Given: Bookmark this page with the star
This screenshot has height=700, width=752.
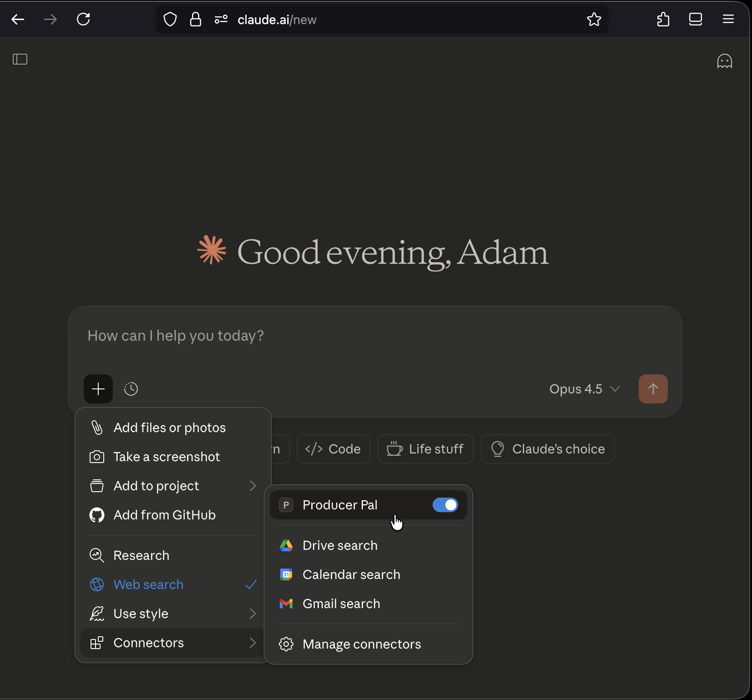Looking at the screenshot, I should pyautogui.click(x=594, y=20).
